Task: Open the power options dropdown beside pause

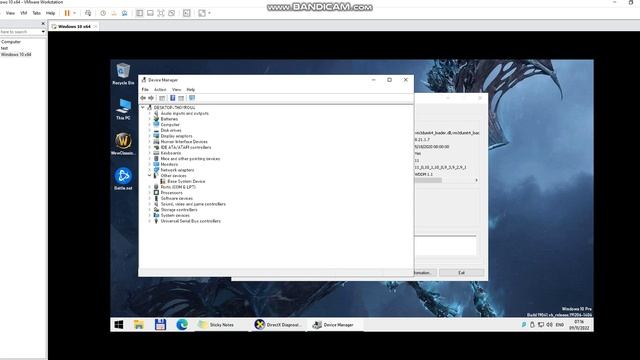Action: tap(74, 13)
